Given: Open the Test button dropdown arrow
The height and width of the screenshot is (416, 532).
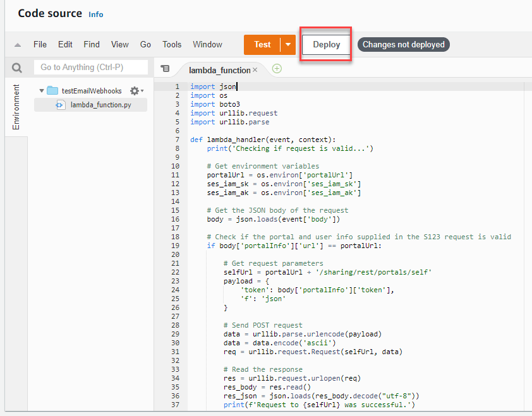Looking at the screenshot, I should click(287, 45).
